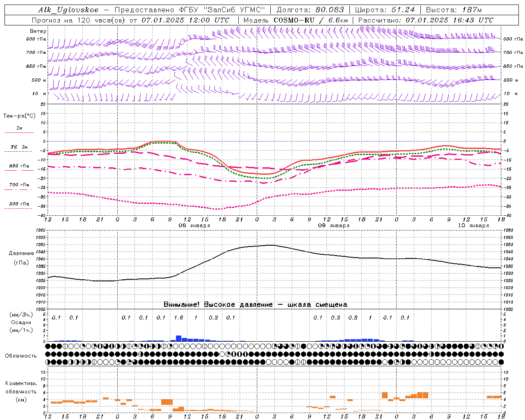Image resolution: width=525 pixels, height=420 pixels.
Task: Click the Td 2м dew point legend entry
Action: 19,147
